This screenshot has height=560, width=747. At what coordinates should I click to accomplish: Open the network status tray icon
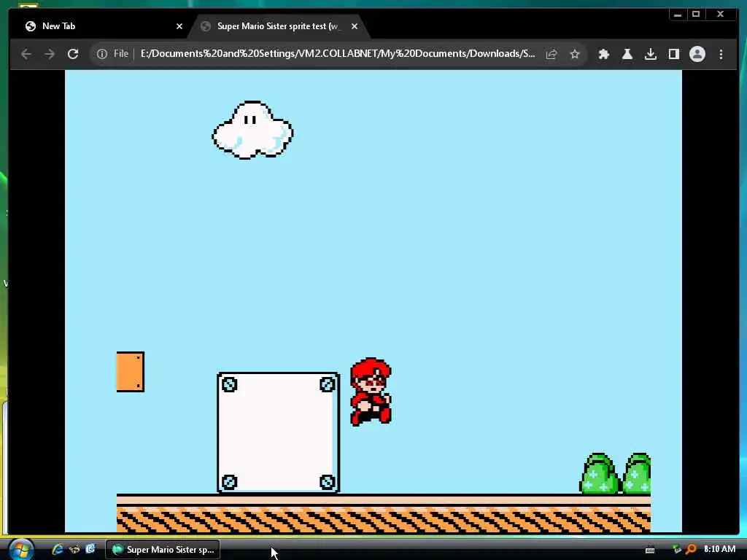coord(676,550)
